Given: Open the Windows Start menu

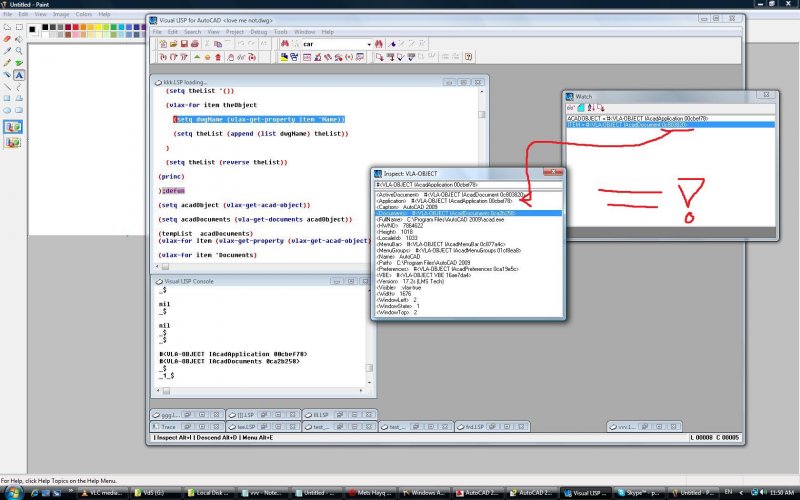Looking at the screenshot, I should [x=13, y=492].
